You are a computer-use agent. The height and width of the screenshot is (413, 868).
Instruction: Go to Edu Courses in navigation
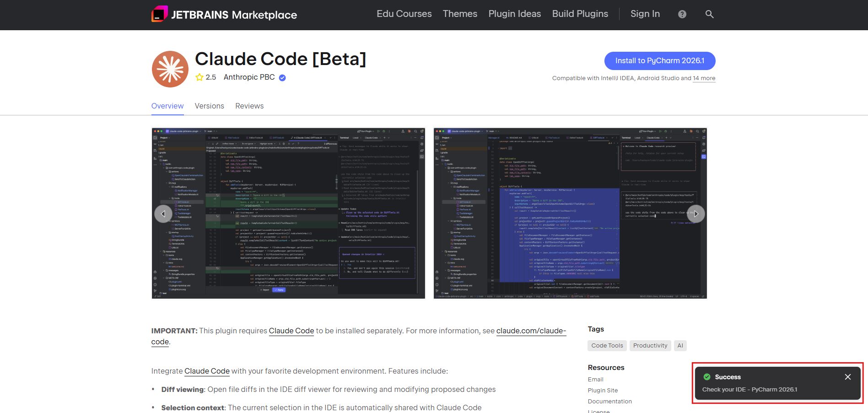404,14
